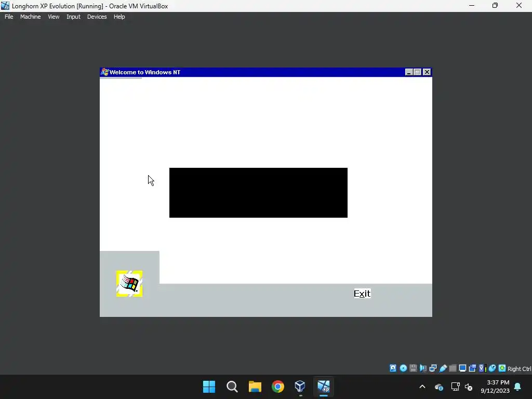Open VirtualBox Manager from taskbar
The image size is (532, 399).
(300, 387)
